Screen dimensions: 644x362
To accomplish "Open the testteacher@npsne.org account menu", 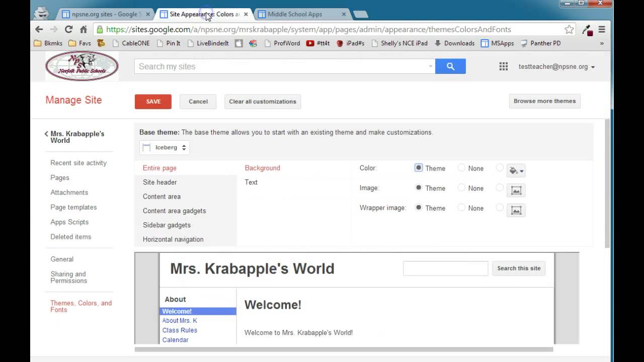I will click(556, 66).
